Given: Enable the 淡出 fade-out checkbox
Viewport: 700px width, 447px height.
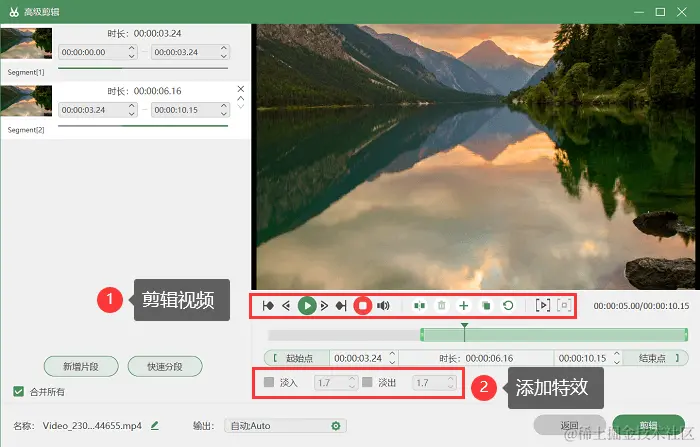Looking at the screenshot, I should pos(367,382).
